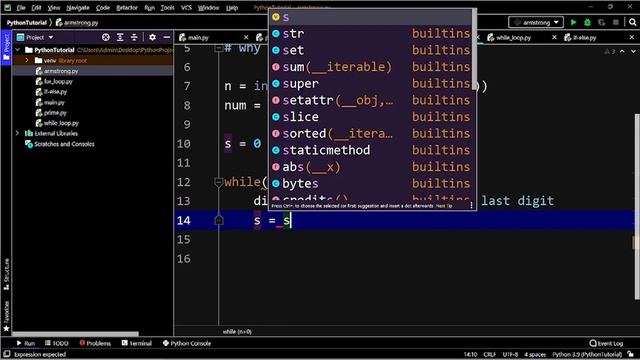
Task: Expand the venv library root folder
Action: click(x=27, y=60)
